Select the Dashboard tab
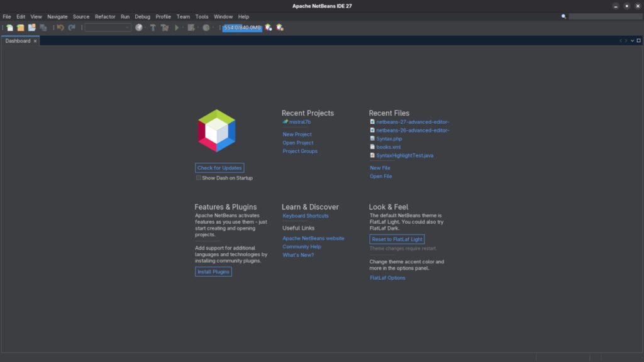The image size is (644, 362). click(x=17, y=40)
